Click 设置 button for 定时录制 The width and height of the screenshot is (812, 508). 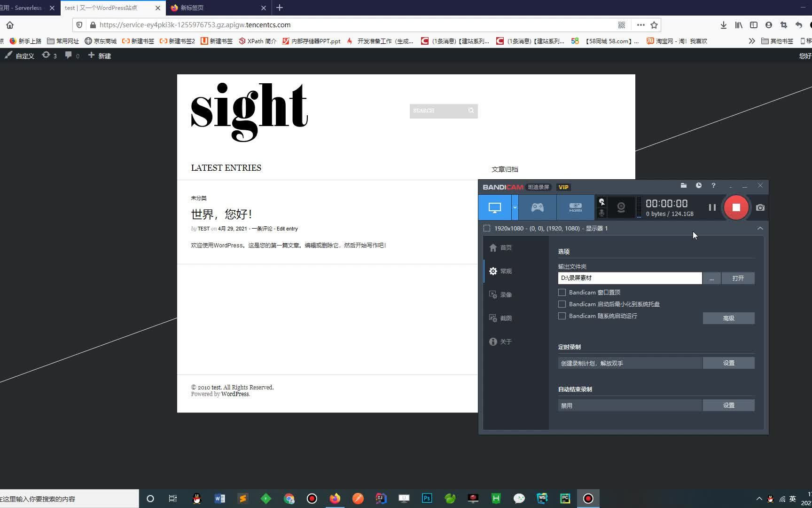(728, 363)
